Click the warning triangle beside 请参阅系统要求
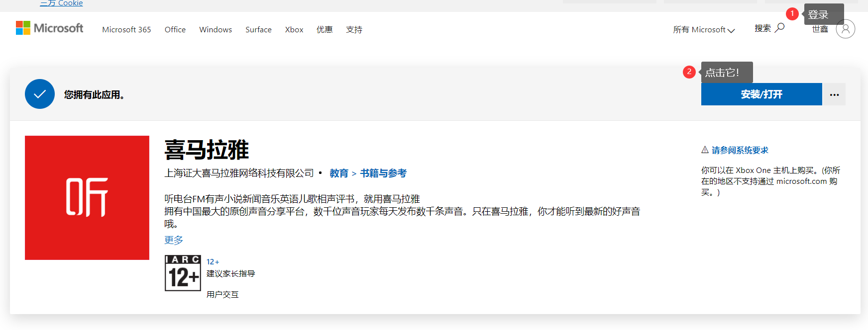 pos(705,150)
